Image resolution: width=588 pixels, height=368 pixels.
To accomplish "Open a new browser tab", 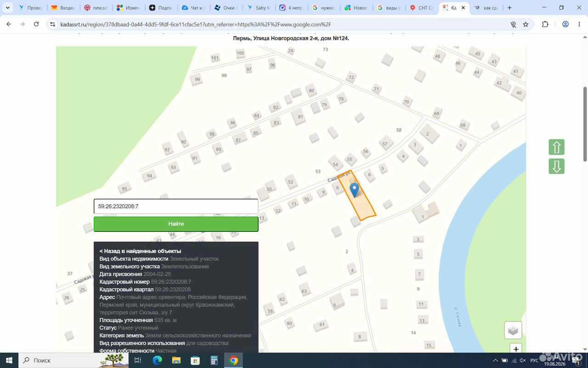I will coord(509,8).
